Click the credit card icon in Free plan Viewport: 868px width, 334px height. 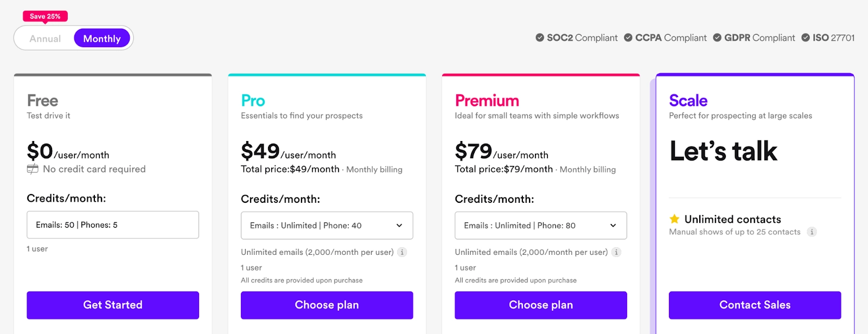(33, 169)
